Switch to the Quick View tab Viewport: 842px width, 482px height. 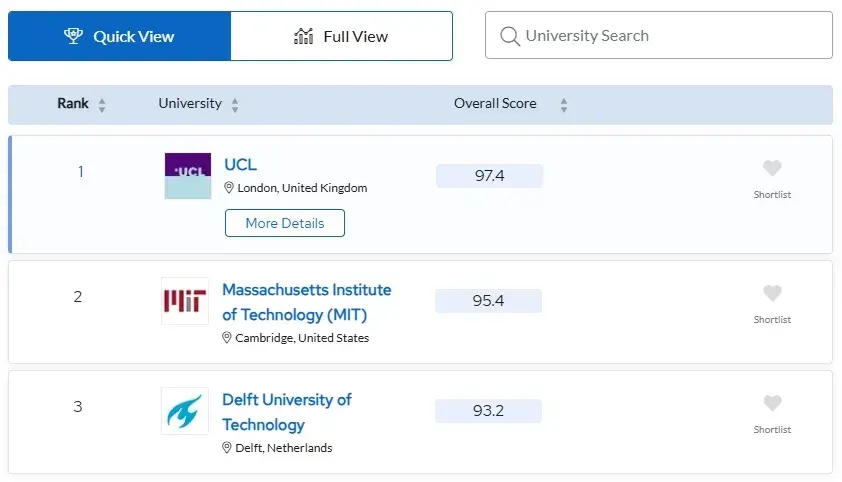coord(119,37)
